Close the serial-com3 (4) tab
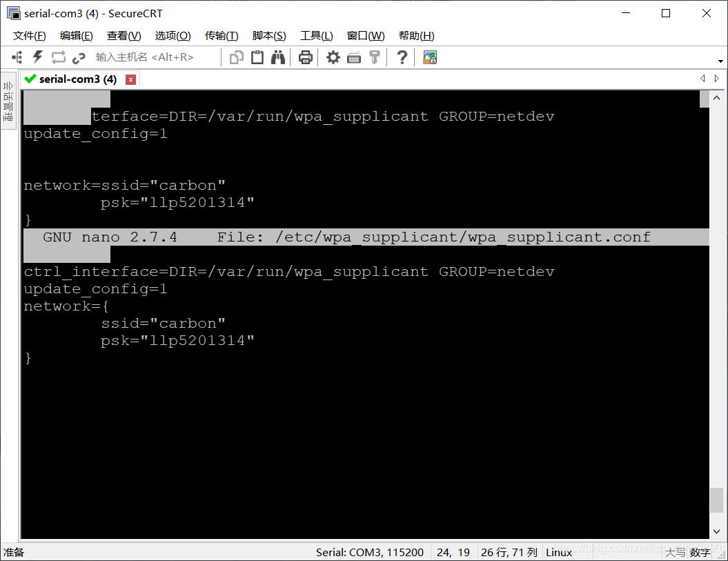 click(x=131, y=79)
